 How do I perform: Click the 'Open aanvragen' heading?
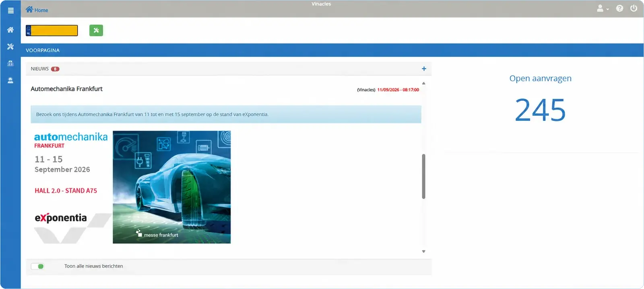(x=540, y=78)
